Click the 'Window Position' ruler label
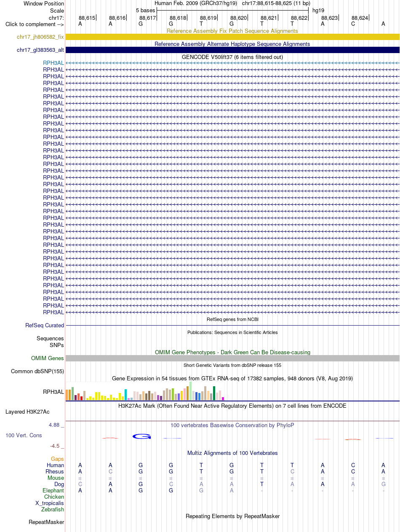 44,4
